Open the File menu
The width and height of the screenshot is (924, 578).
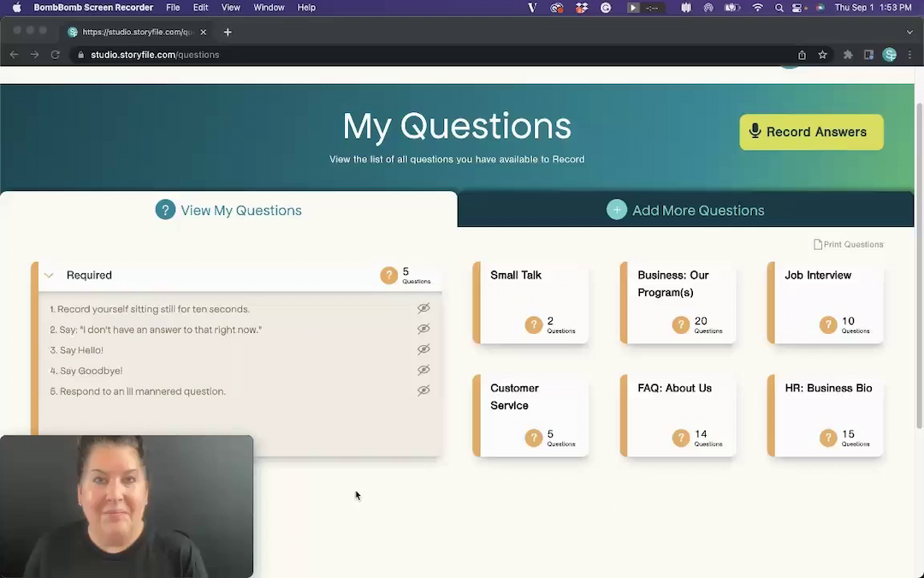(x=173, y=8)
